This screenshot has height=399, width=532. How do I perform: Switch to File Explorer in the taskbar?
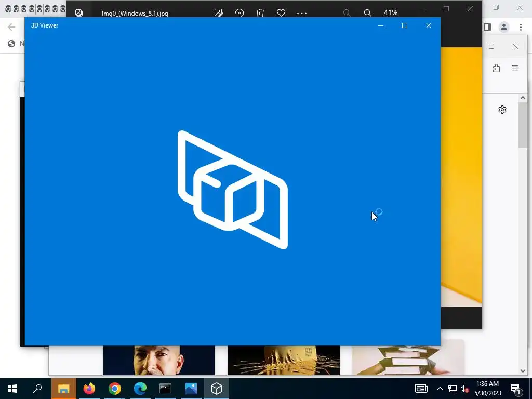tap(63, 389)
